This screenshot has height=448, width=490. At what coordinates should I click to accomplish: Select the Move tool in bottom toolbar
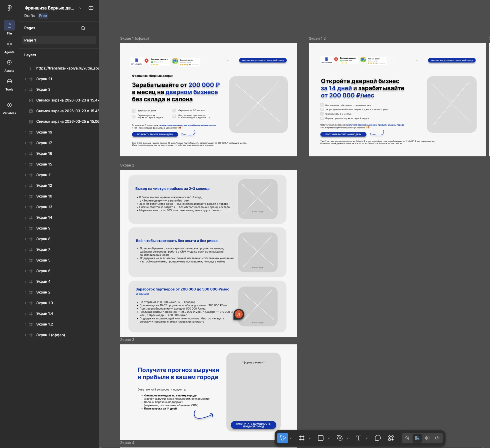point(282,438)
